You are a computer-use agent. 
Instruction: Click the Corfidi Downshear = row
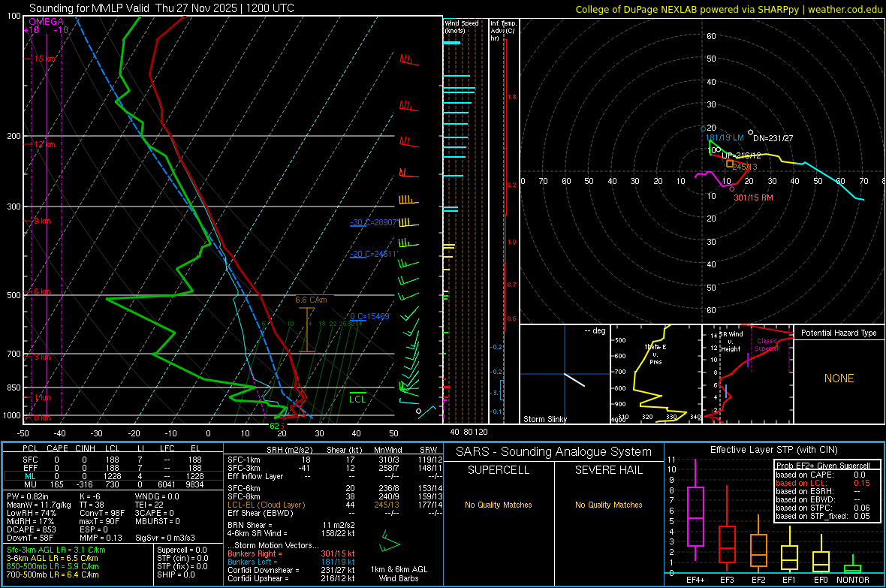pos(291,570)
